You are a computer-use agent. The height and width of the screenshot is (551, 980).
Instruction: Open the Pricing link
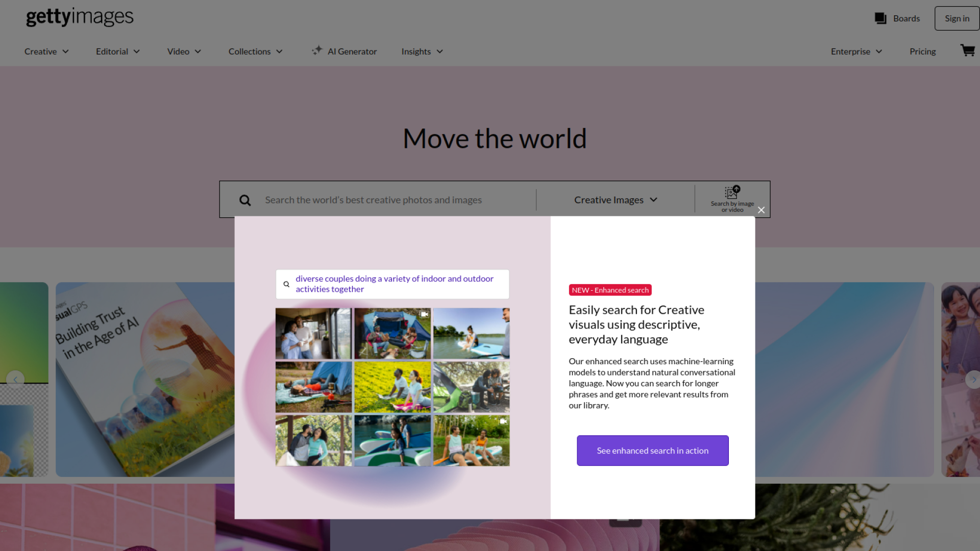tap(922, 52)
